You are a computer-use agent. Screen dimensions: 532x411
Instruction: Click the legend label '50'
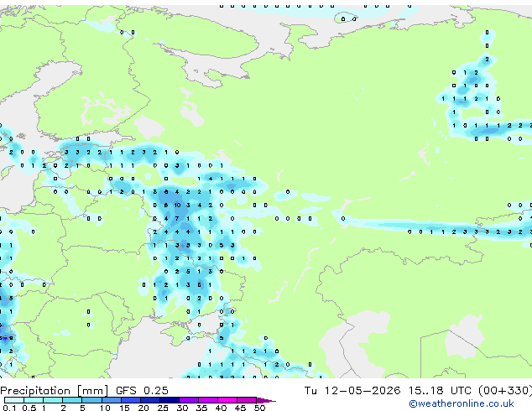point(259,408)
